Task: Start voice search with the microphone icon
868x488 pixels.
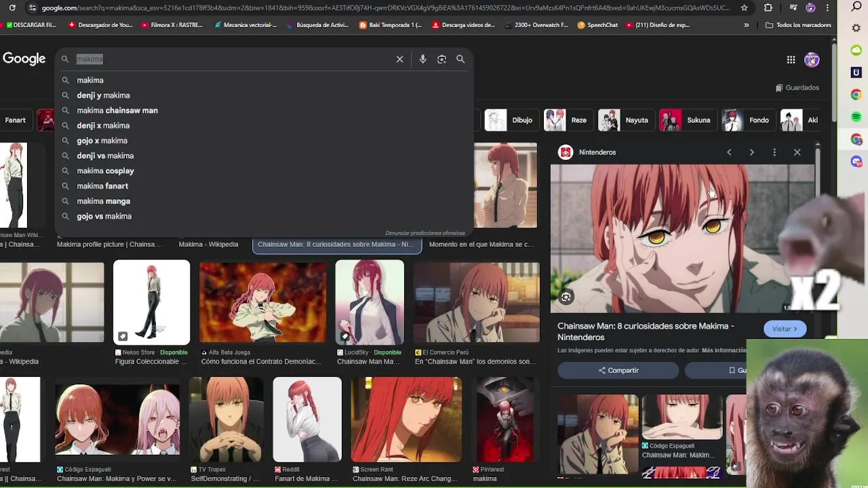Action: click(x=422, y=59)
